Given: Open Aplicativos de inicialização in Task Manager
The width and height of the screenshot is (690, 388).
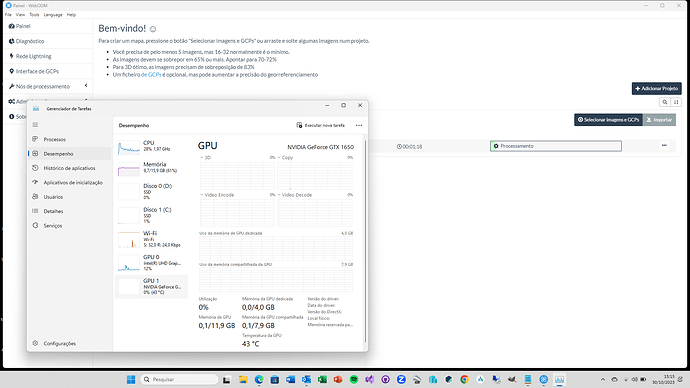Looking at the screenshot, I should (69, 183).
